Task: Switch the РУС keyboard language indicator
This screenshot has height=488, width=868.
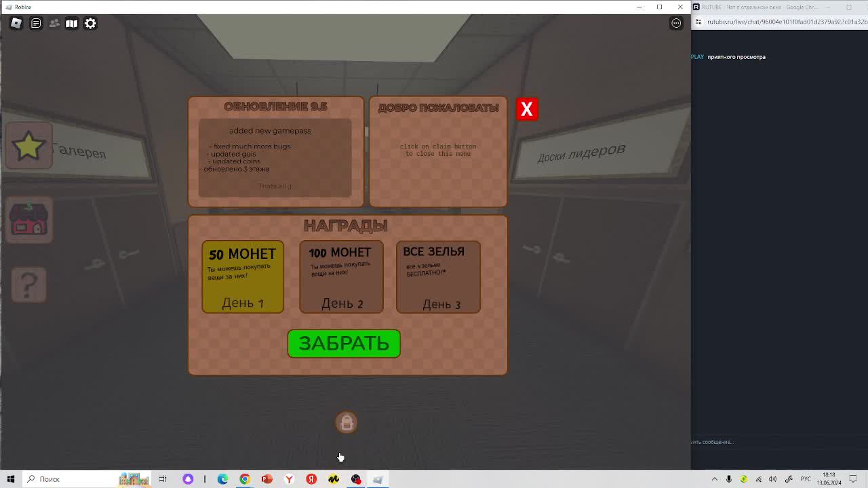Action: (x=806, y=479)
